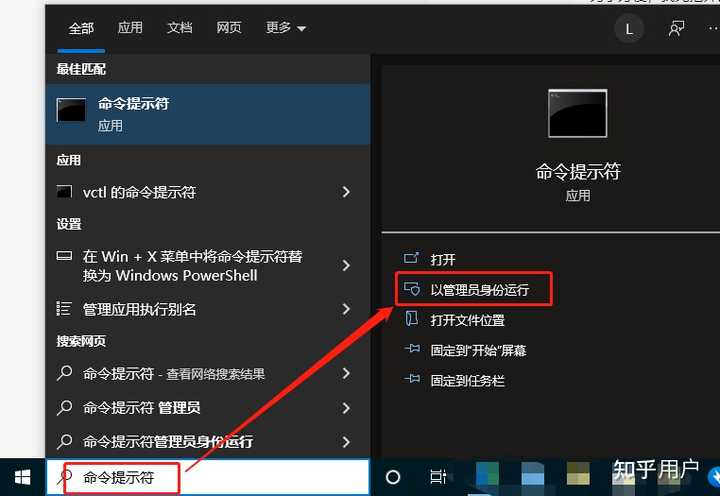The height and width of the screenshot is (496, 720).
Task: Click pin icon beside 固定到任务栏
Action: (x=412, y=379)
